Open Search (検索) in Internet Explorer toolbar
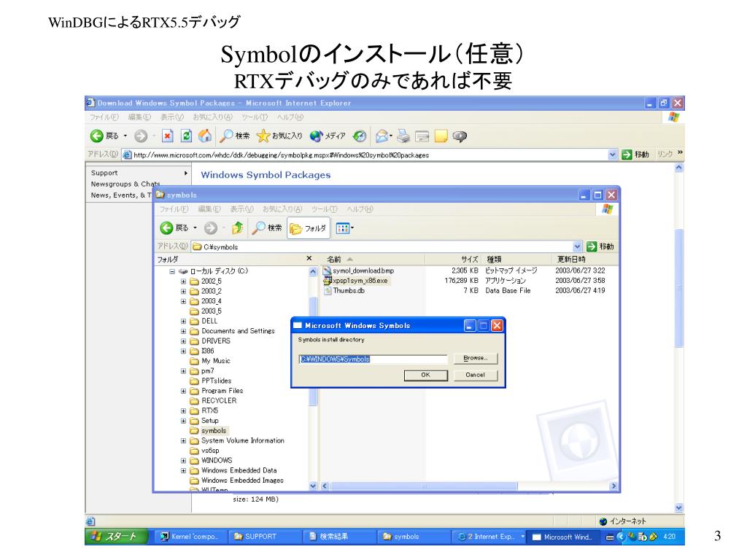 tap(234, 136)
